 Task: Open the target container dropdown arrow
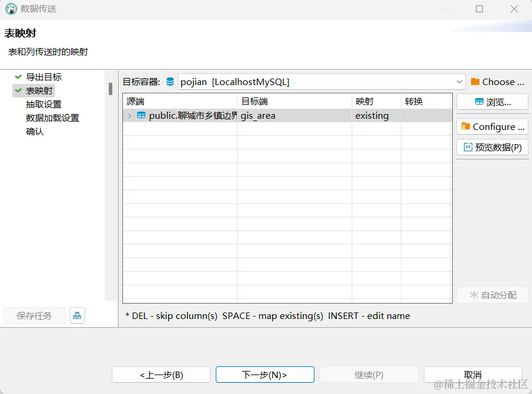(x=459, y=82)
